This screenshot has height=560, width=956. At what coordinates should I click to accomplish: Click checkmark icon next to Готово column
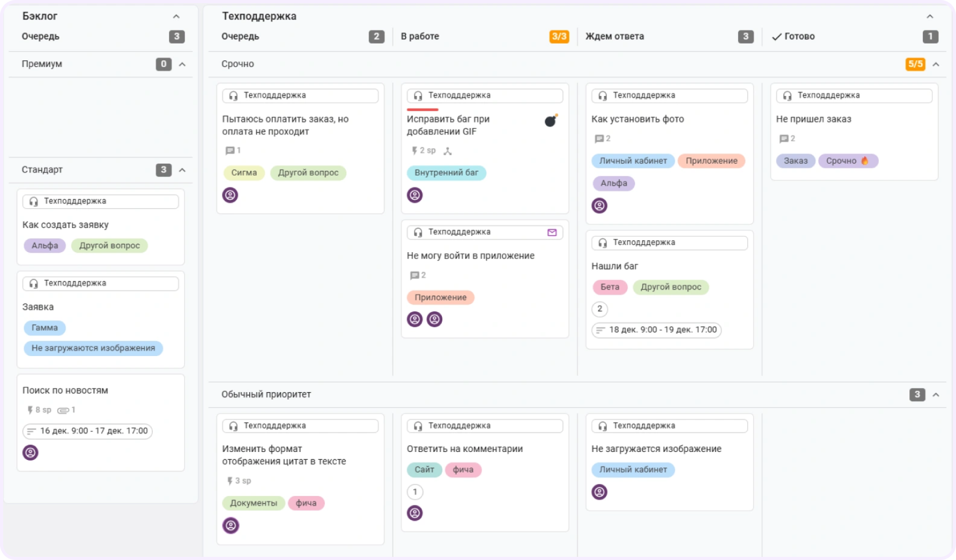[777, 37]
